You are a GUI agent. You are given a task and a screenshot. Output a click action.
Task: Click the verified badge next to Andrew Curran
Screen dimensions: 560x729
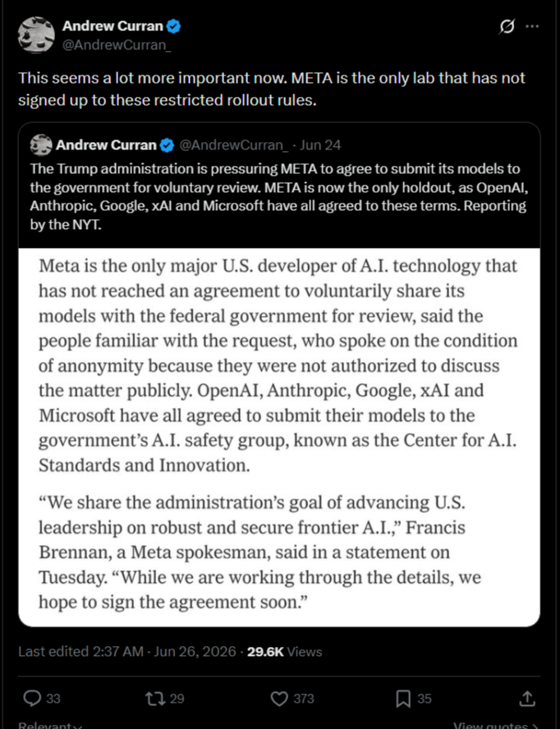[173, 26]
